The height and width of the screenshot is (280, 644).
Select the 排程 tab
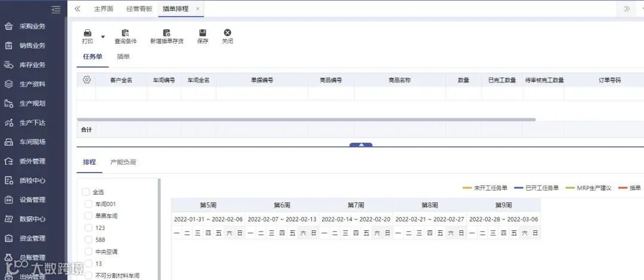coord(89,162)
